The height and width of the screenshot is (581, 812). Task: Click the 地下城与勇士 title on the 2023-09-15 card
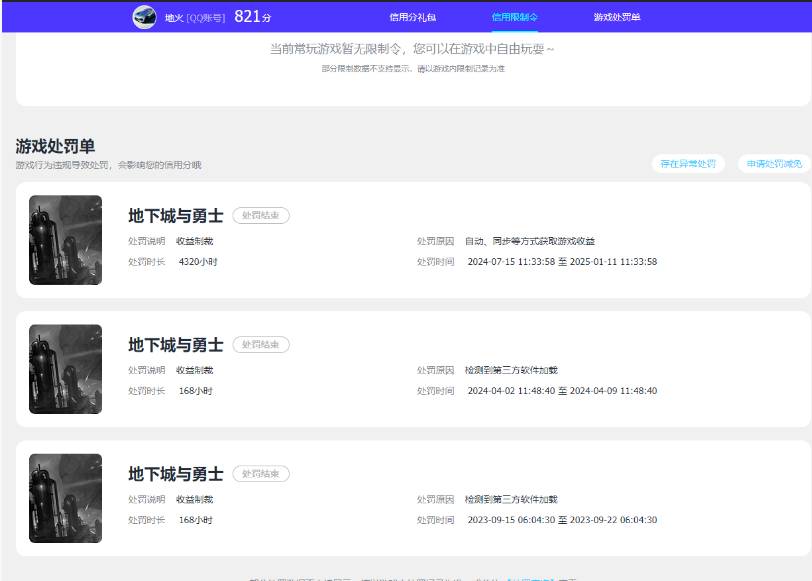tap(176, 474)
